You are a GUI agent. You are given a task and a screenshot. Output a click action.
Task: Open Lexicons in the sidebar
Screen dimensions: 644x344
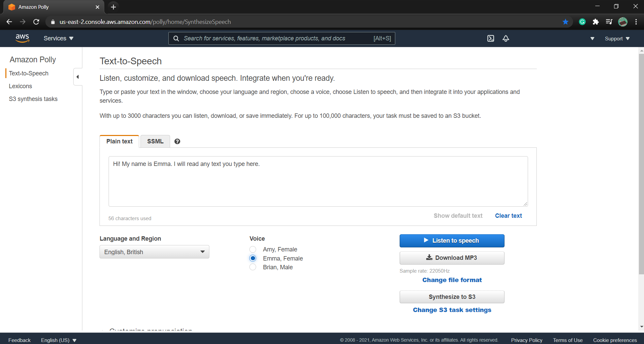pyautogui.click(x=21, y=86)
